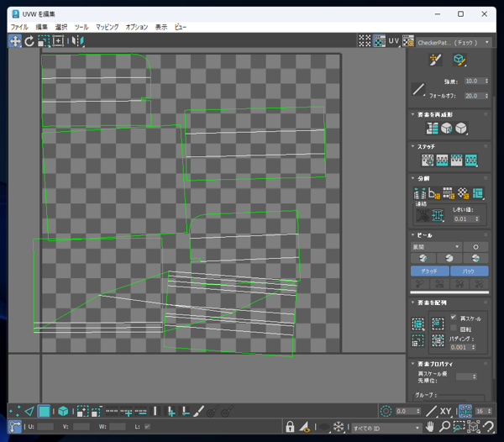Toggle the デタッチ button

click(430, 271)
